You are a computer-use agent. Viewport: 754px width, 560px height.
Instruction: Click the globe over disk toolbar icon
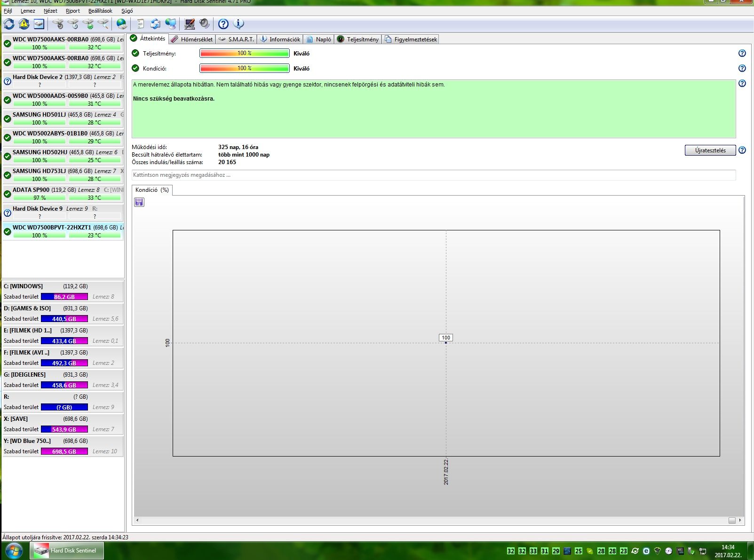pos(122,24)
